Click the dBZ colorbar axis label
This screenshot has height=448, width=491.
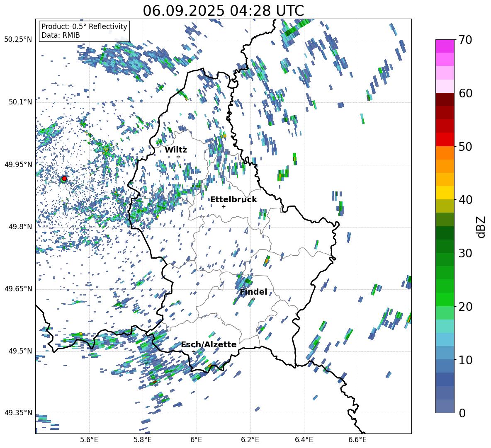[480, 227]
